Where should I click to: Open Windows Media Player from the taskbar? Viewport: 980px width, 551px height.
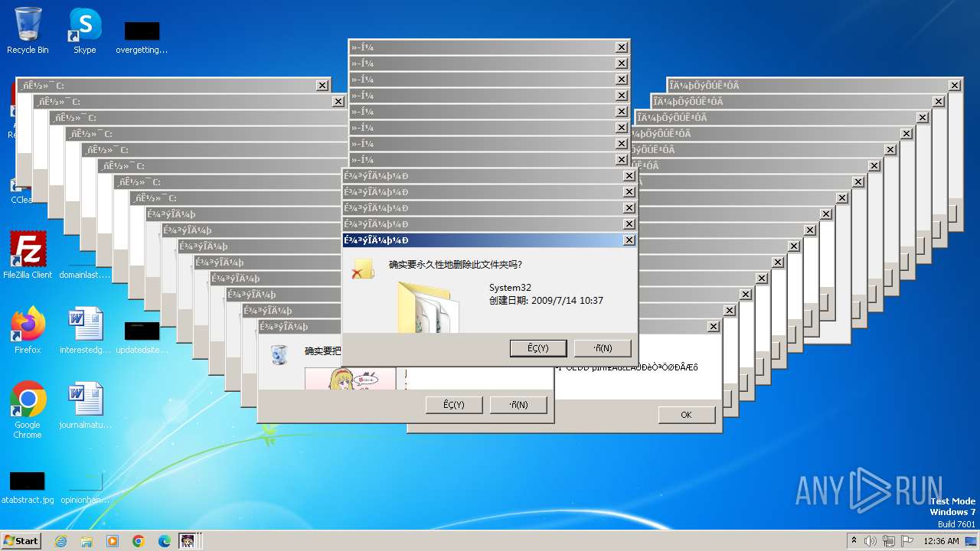113,541
